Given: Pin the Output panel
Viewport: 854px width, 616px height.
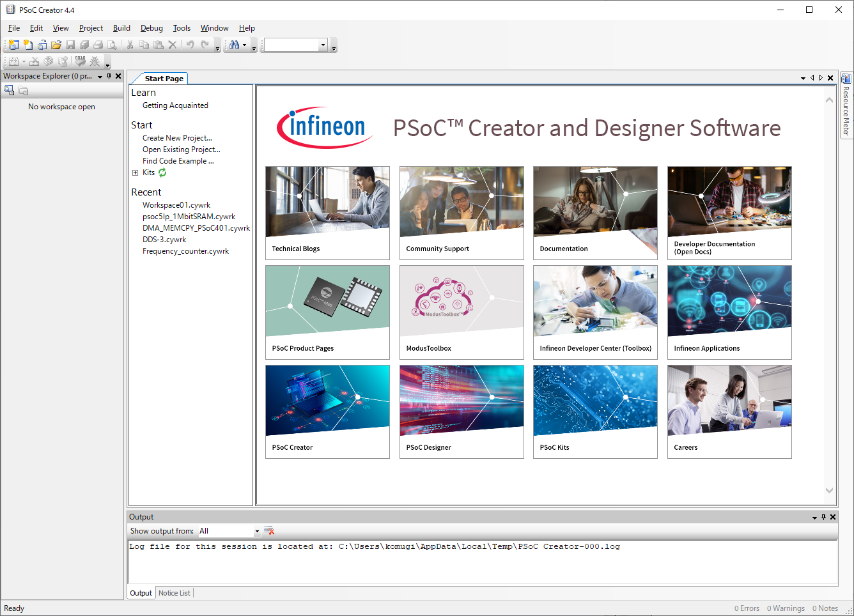Looking at the screenshot, I should (x=823, y=517).
